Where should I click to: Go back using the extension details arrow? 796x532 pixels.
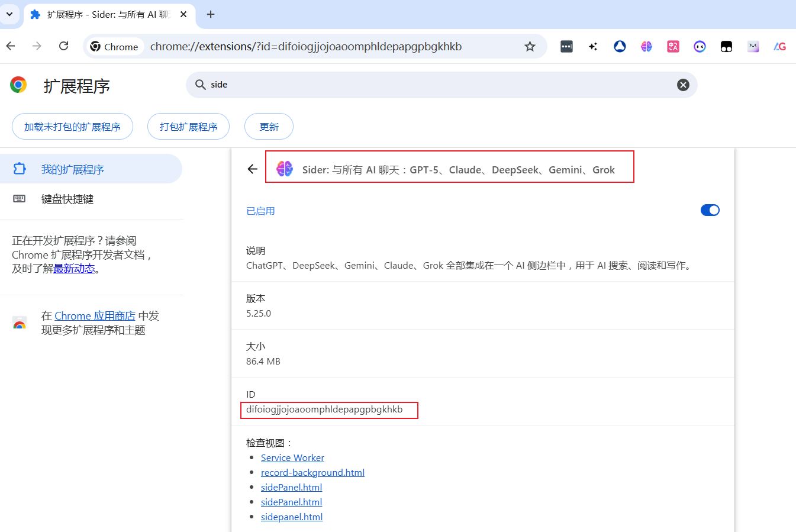[x=253, y=169]
